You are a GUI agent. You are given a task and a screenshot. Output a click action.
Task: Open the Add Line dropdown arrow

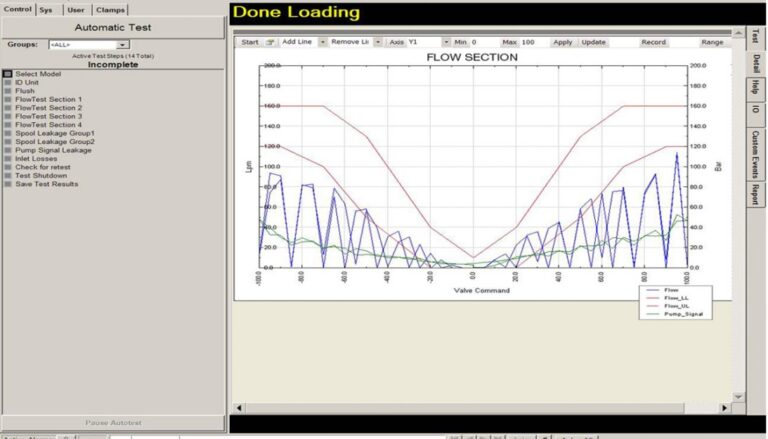click(x=323, y=42)
